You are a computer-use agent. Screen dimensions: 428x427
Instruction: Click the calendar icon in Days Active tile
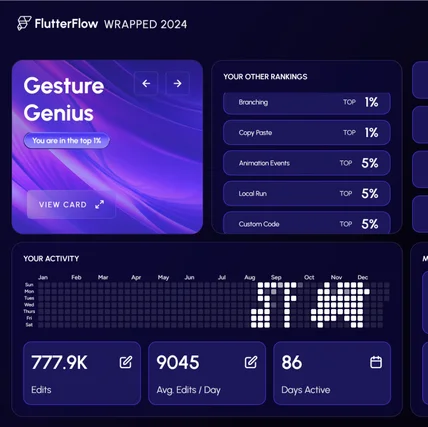(x=376, y=362)
